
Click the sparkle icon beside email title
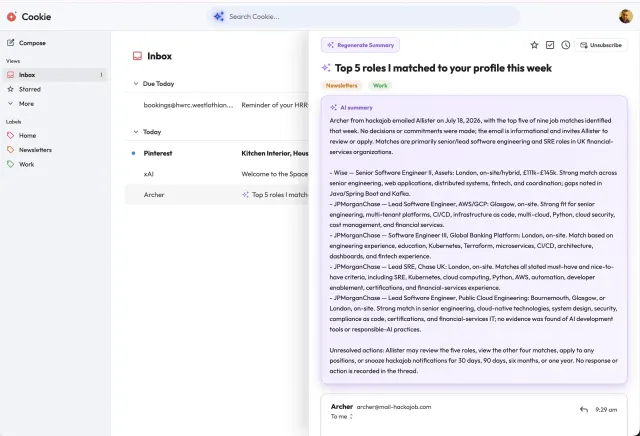326,68
